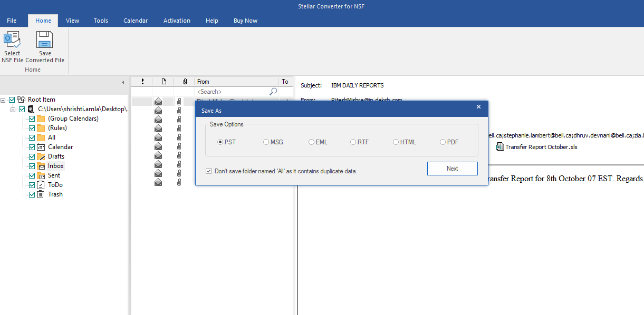Uncheck the Root Item checkbox
The width and height of the screenshot is (644, 315).
pos(12,100)
